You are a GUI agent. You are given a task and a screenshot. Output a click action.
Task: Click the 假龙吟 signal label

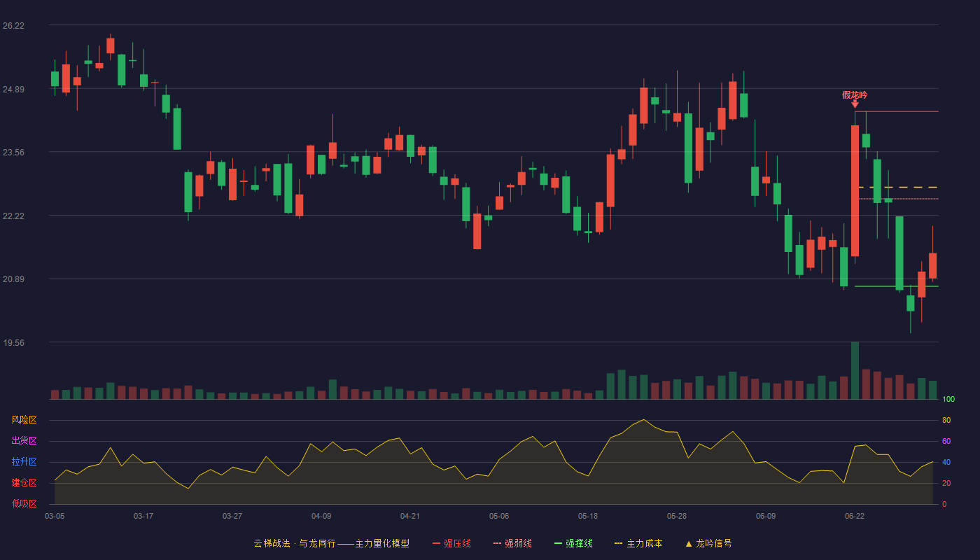[855, 95]
